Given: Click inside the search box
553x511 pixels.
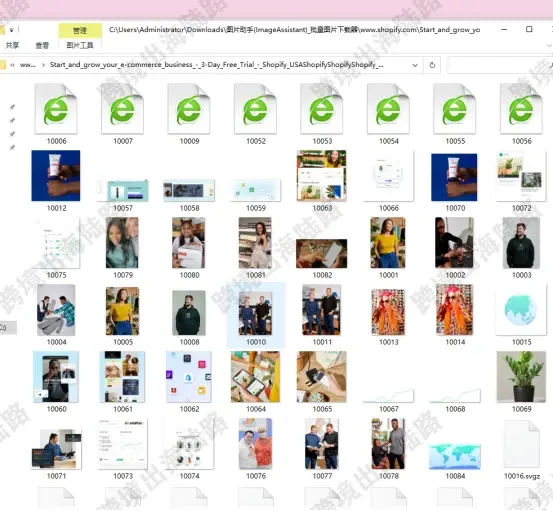Looking at the screenshot, I should [x=499, y=65].
